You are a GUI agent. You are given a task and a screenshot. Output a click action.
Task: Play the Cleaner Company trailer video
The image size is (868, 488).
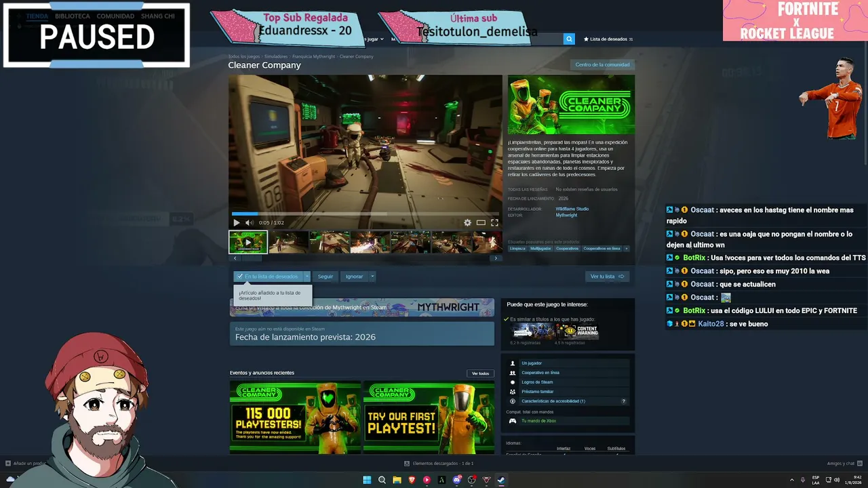[237, 222]
